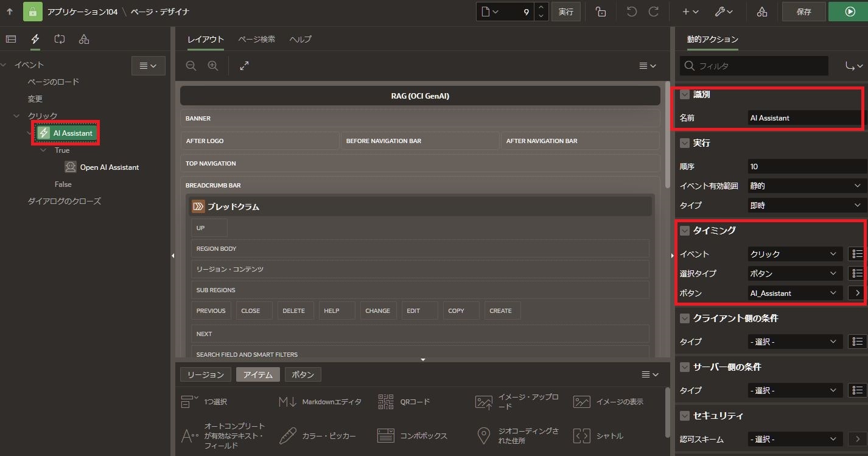Click the Undo arrow icon
Screen dimensions: 868x456
pyautogui.click(x=632, y=12)
